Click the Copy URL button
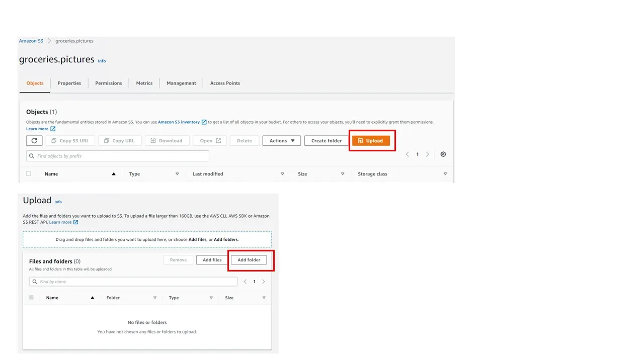Screen dimensions: 644x362 [120, 141]
